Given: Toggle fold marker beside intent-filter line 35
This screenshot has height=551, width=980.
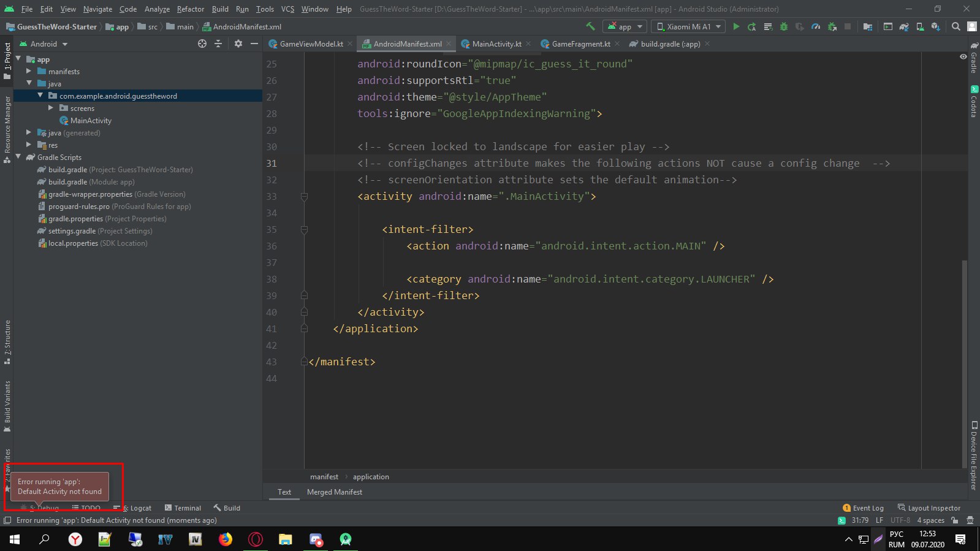Looking at the screenshot, I should click(304, 230).
